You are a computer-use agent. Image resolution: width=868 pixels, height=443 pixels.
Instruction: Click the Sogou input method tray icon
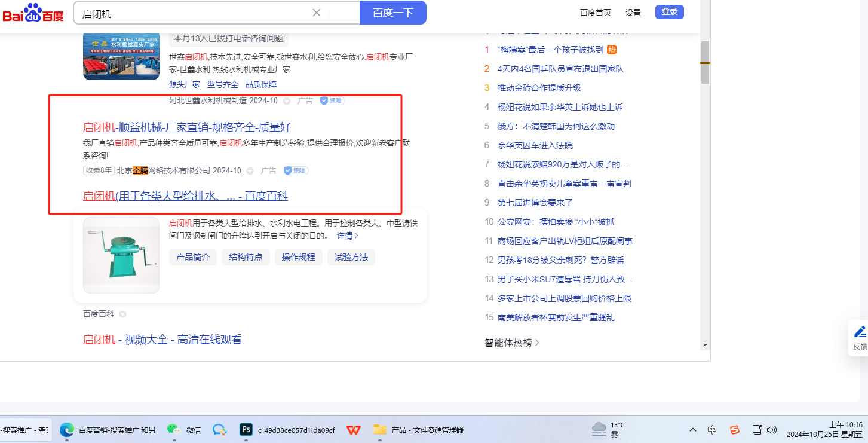(x=735, y=430)
